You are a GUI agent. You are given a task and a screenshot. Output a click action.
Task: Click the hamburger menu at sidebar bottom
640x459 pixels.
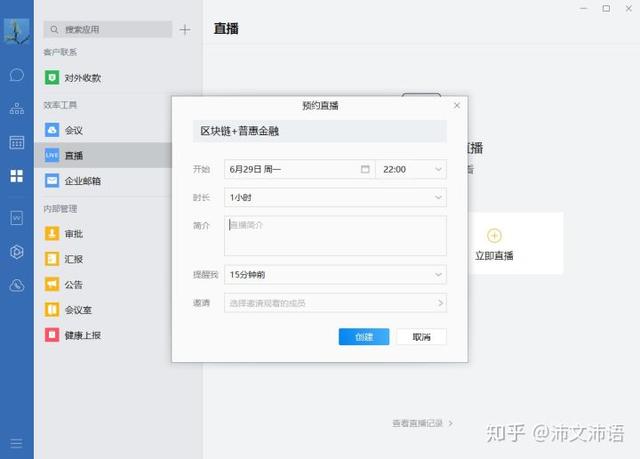coord(16,443)
